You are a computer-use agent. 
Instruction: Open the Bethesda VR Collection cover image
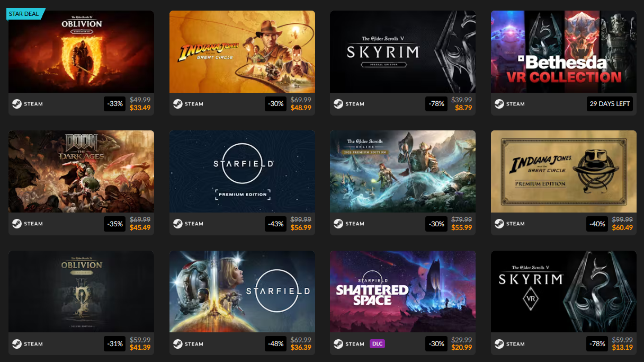tap(563, 51)
